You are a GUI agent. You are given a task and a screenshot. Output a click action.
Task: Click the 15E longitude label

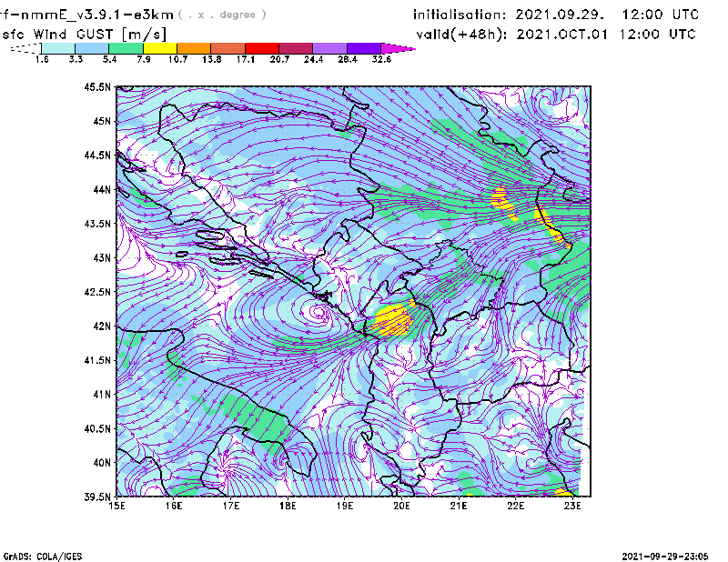[x=116, y=506]
